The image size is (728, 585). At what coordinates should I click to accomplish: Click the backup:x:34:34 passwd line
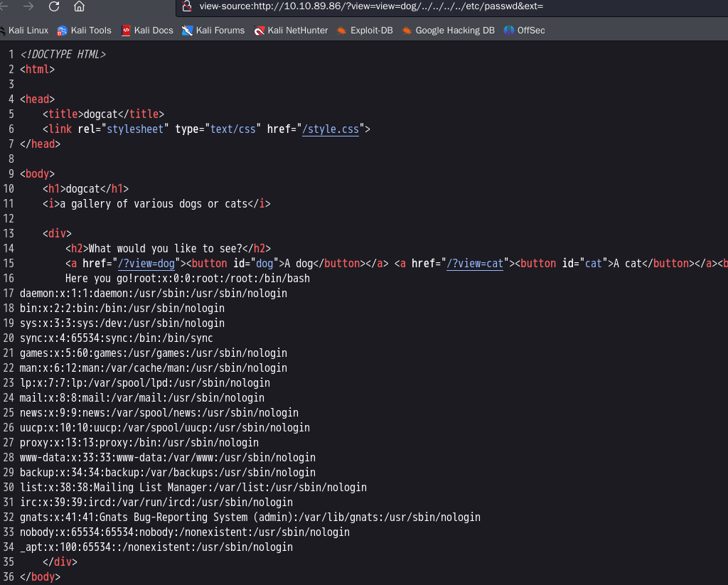[x=168, y=472]
